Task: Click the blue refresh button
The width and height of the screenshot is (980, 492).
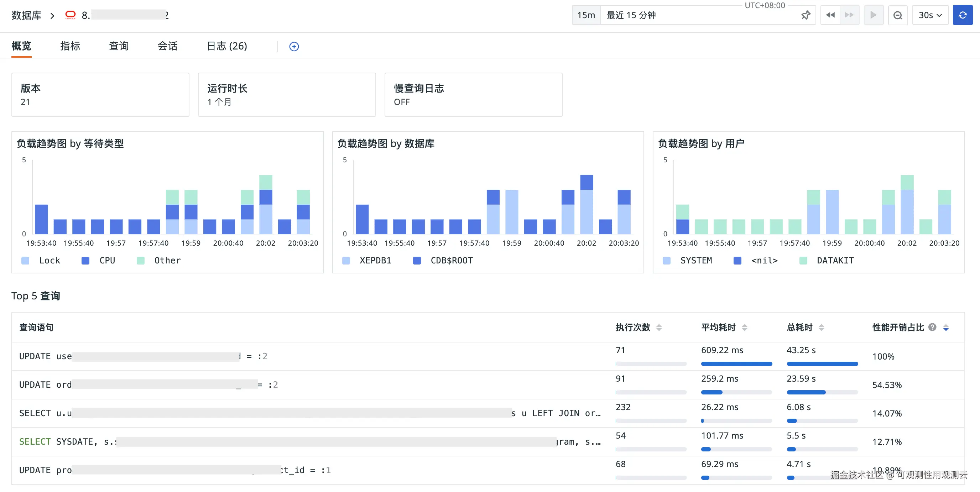Action: click(962, 15)
